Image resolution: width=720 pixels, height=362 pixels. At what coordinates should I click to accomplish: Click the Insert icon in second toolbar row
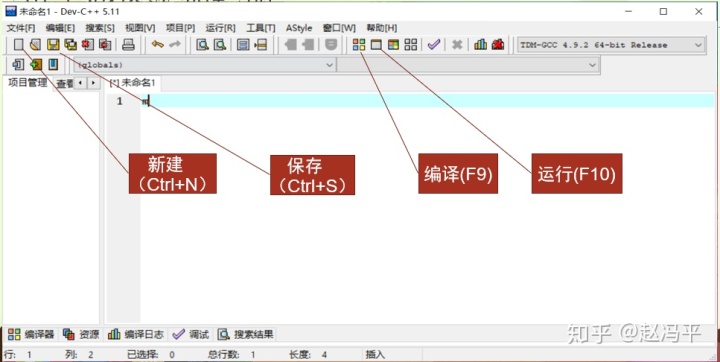pyautogui.click(x=18, y=65)
